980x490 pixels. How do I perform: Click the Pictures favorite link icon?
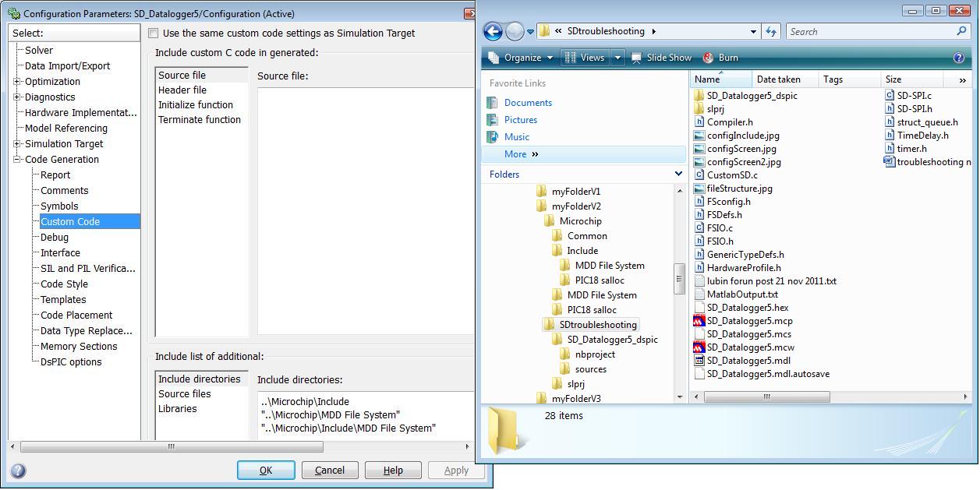492,120
